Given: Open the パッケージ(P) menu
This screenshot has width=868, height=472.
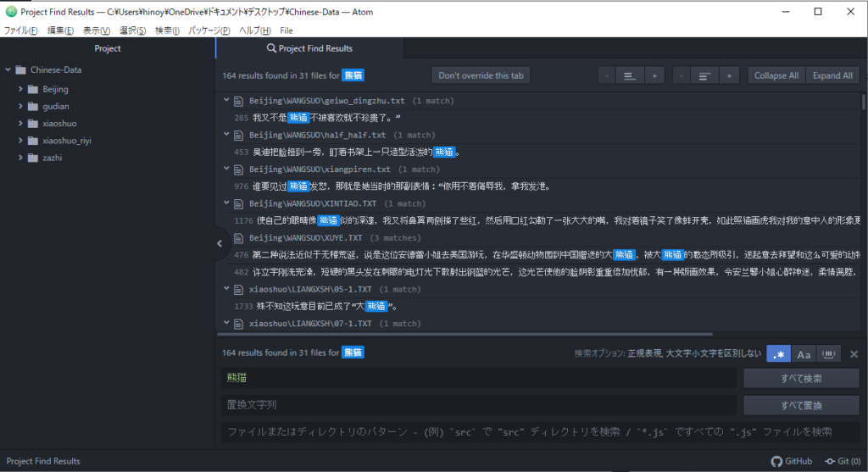Looking at the screenshot, I should tap(209, 31).
